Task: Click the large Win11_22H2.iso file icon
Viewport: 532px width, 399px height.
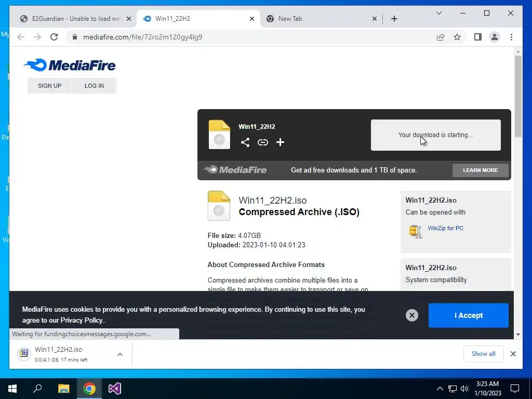Action: 219,206
